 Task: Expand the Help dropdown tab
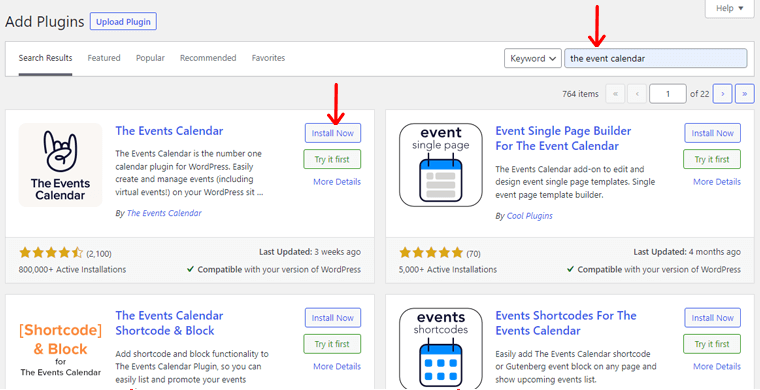(x=730, y=8)
